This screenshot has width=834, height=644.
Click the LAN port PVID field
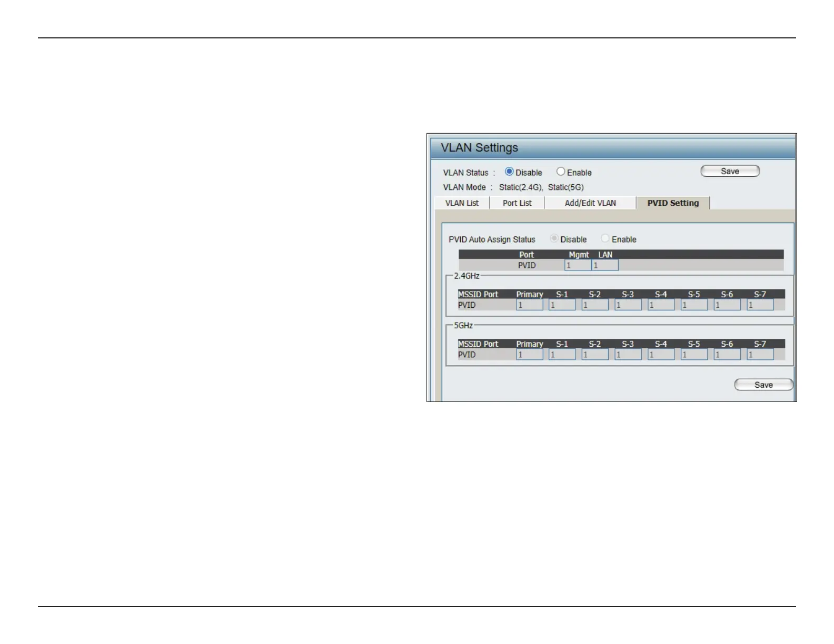tap(605, 265)
